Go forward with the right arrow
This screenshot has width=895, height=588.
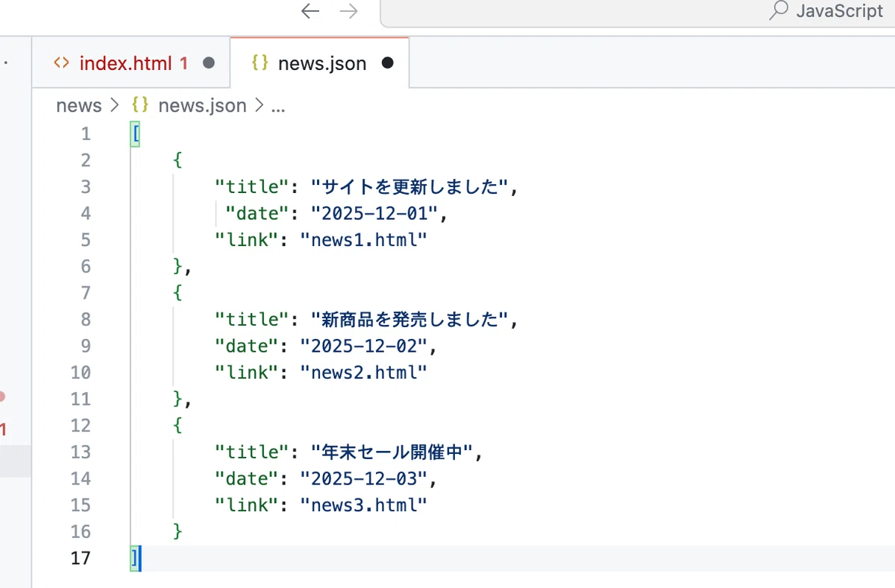click(348, 11)
